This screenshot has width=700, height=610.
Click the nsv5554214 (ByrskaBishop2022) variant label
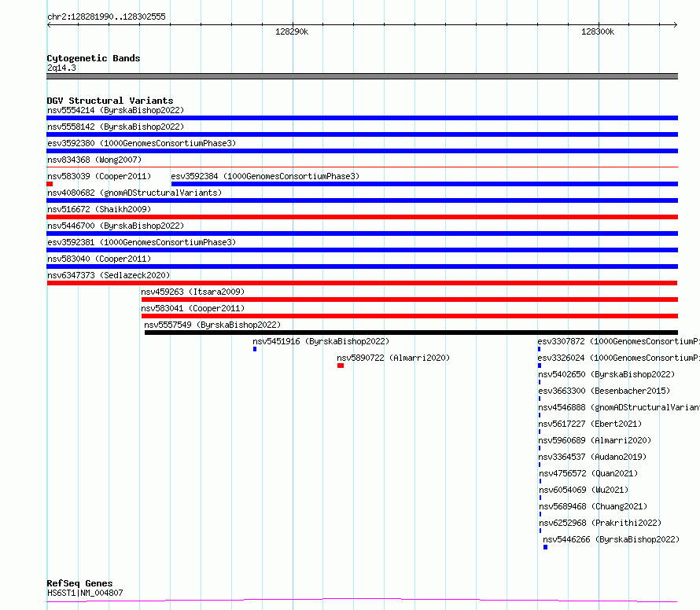pos(116,110)
